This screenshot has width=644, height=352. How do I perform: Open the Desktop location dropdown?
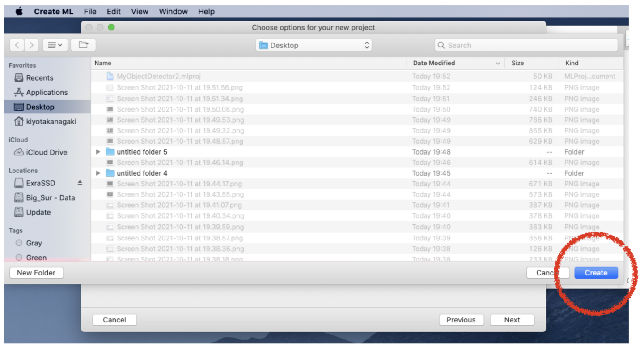tap(314, 45)
